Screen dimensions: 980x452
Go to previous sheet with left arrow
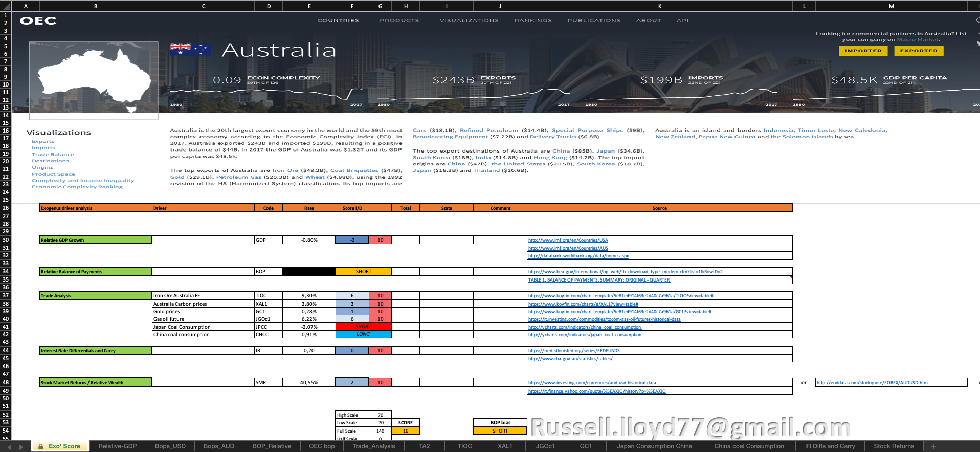tap(9, 447)
